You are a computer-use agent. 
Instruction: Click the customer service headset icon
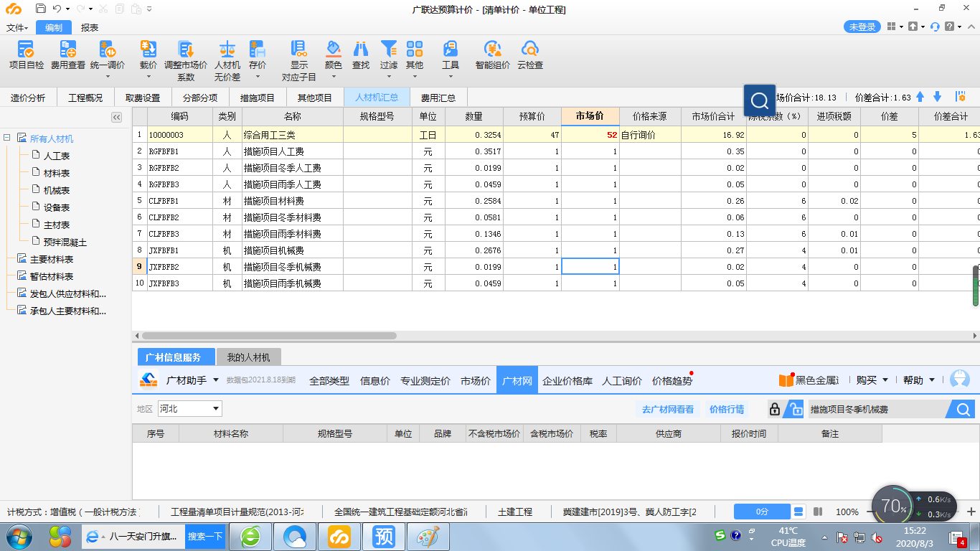935,27
